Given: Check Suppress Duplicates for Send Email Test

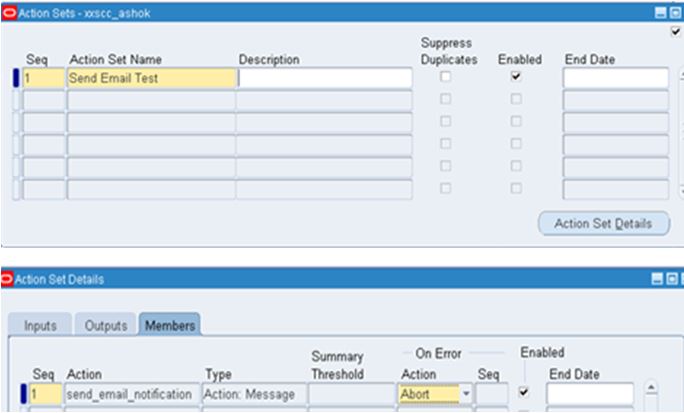Looking at the screenshot, I should click(445, 77).
